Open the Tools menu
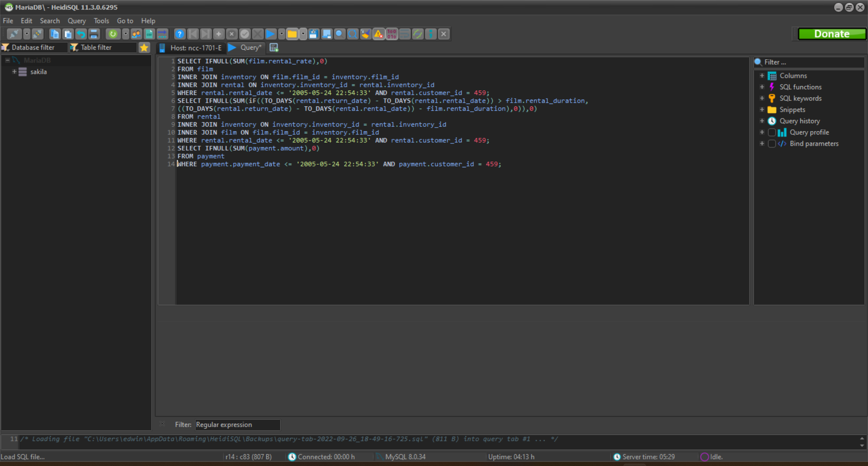This screenshot has height=466, width=868. (101, 21)
